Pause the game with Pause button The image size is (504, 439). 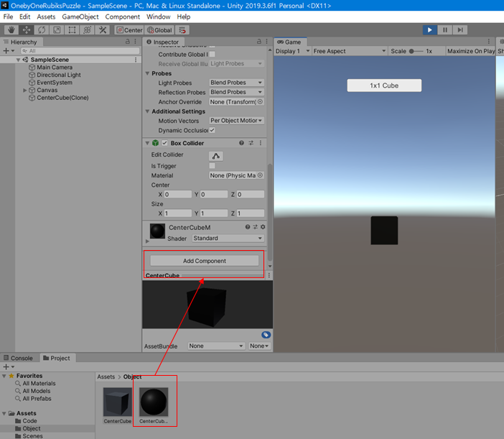pos(445,30)
